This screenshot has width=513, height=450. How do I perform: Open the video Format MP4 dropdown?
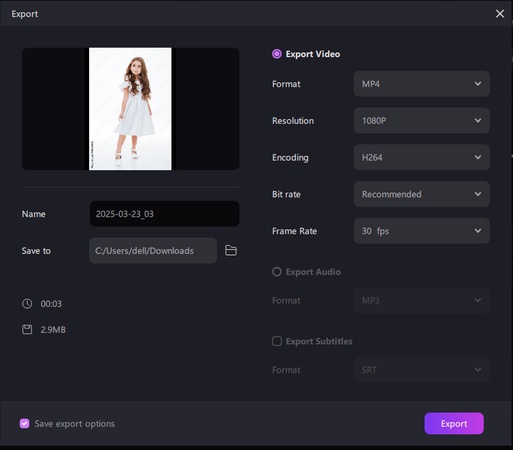tap(422, 84)
